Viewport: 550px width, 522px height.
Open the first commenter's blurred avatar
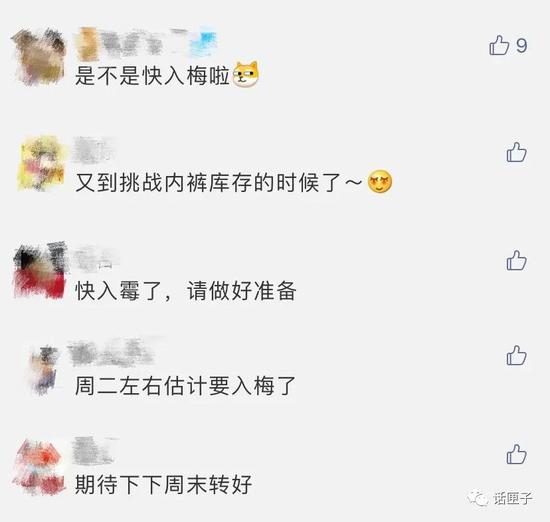pos(39,57)
